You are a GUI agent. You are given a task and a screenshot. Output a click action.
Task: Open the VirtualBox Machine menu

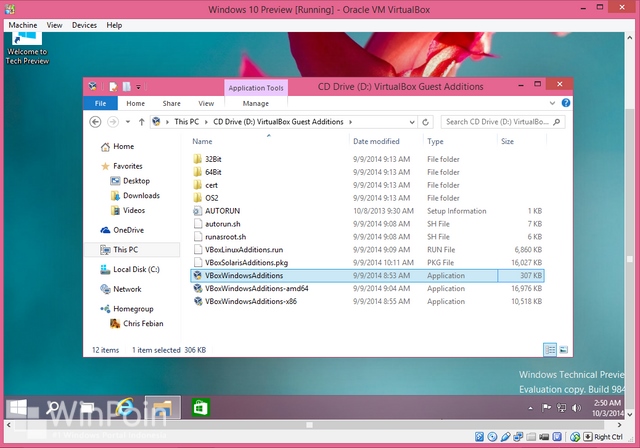23,25
